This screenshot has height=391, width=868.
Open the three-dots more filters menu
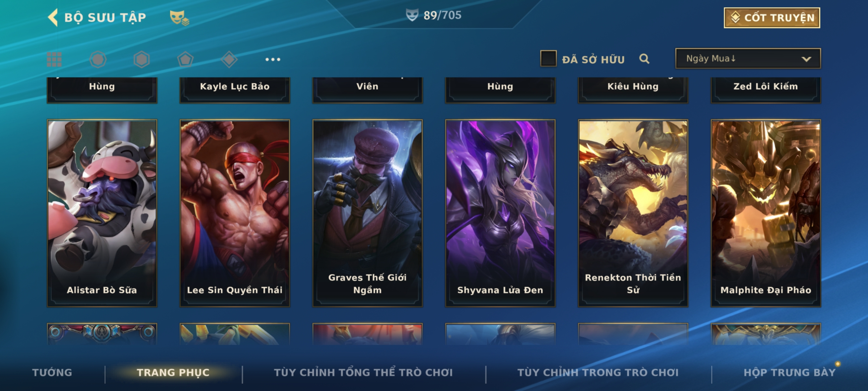pos(273,59)
